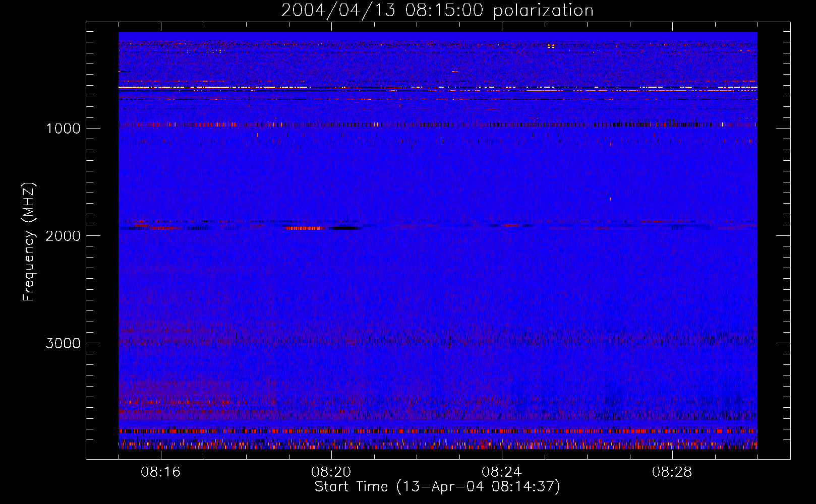Click the 08:16 time tick label
The width and height of the screenshot is (816, 504).
click(x=160, y=472)
